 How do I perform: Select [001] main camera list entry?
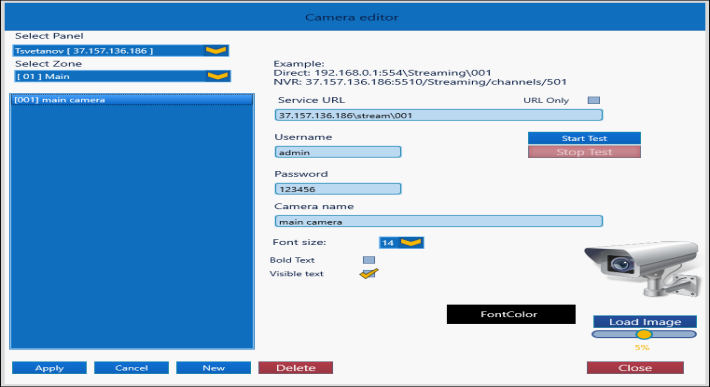click(132, 100)
